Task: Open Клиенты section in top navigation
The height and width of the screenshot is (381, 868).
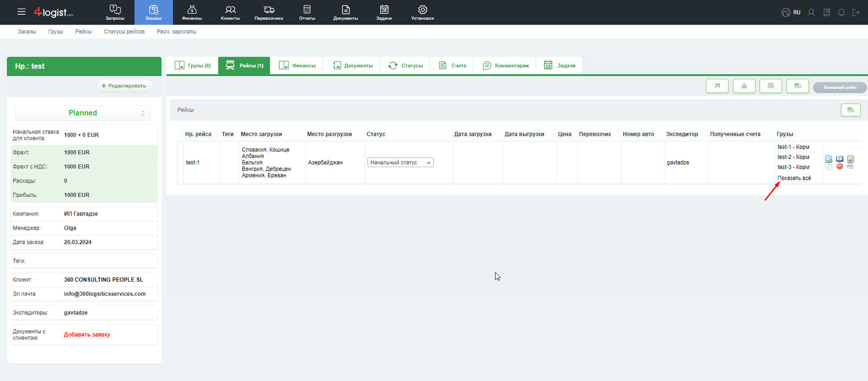Action: click(230, 12)
